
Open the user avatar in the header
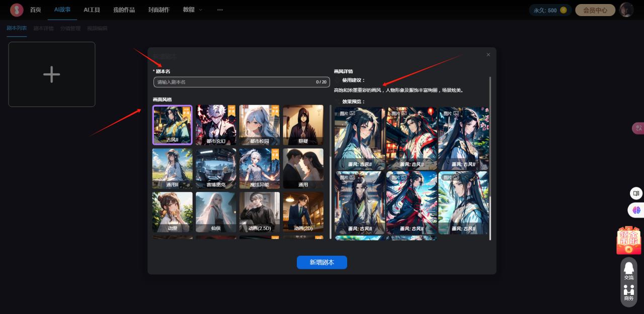tap(626, 10)
